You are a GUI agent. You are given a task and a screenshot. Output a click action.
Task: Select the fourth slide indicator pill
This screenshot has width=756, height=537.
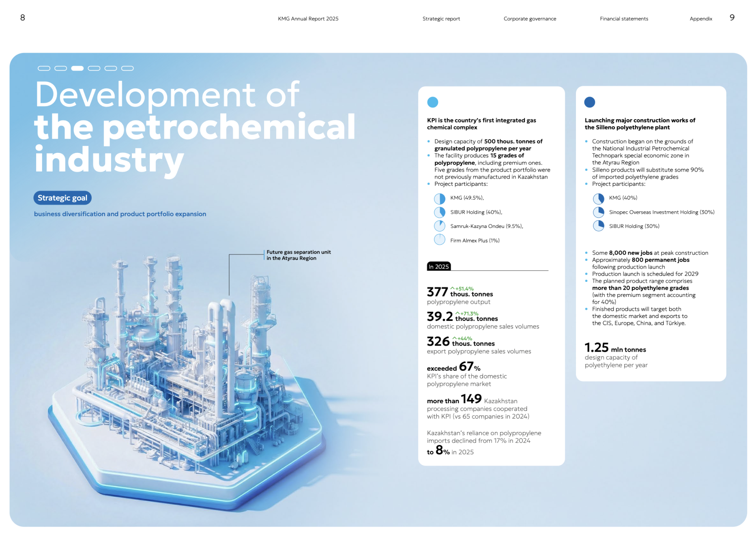point(94,68)
